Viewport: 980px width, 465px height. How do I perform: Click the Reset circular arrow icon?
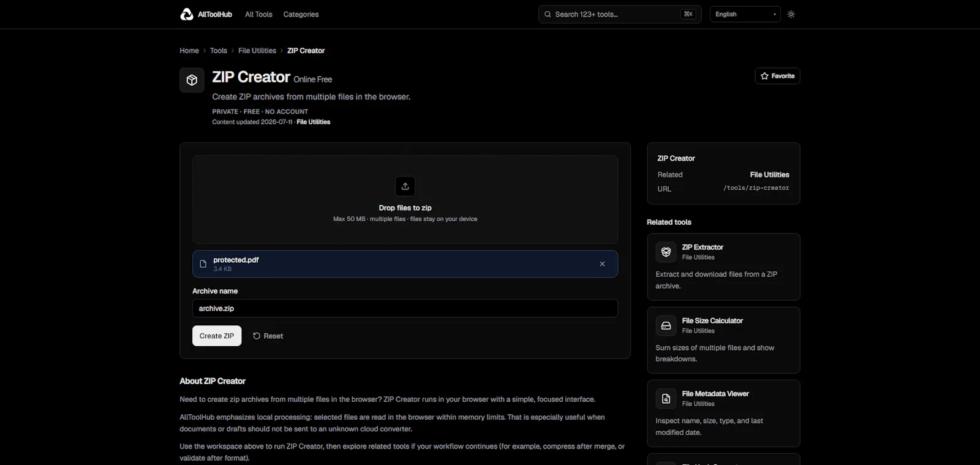click(x=257, y=336)
